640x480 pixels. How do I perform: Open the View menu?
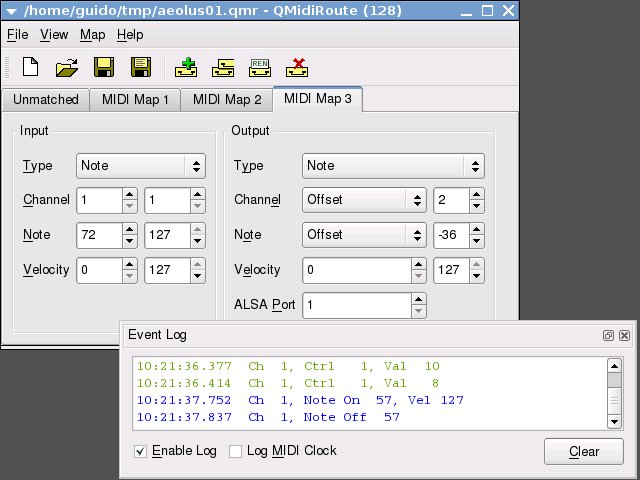click(54, 35)
